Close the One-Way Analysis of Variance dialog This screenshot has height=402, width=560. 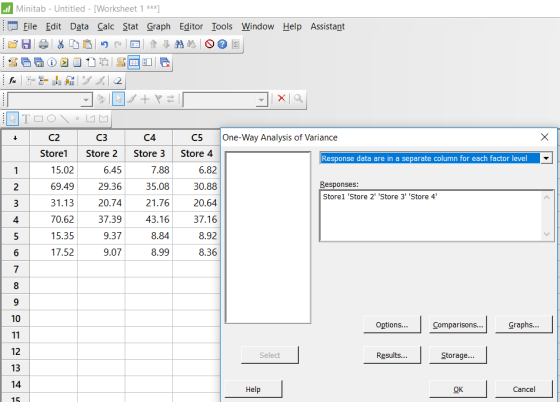point(545,137)
